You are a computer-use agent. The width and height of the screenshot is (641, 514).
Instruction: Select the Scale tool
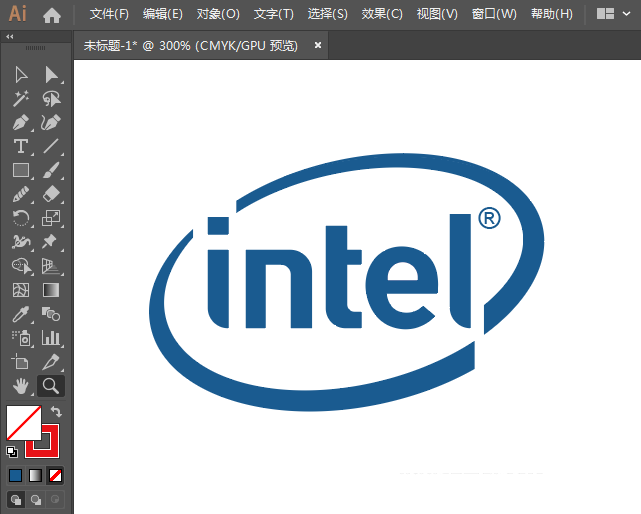pyautogui.click(x=52, y=218)
